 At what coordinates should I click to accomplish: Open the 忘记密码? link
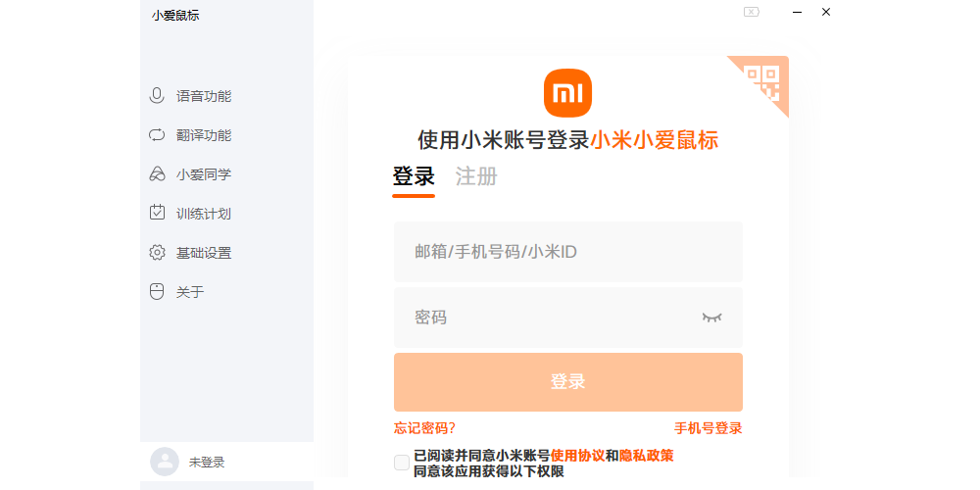tap(424, 428)
